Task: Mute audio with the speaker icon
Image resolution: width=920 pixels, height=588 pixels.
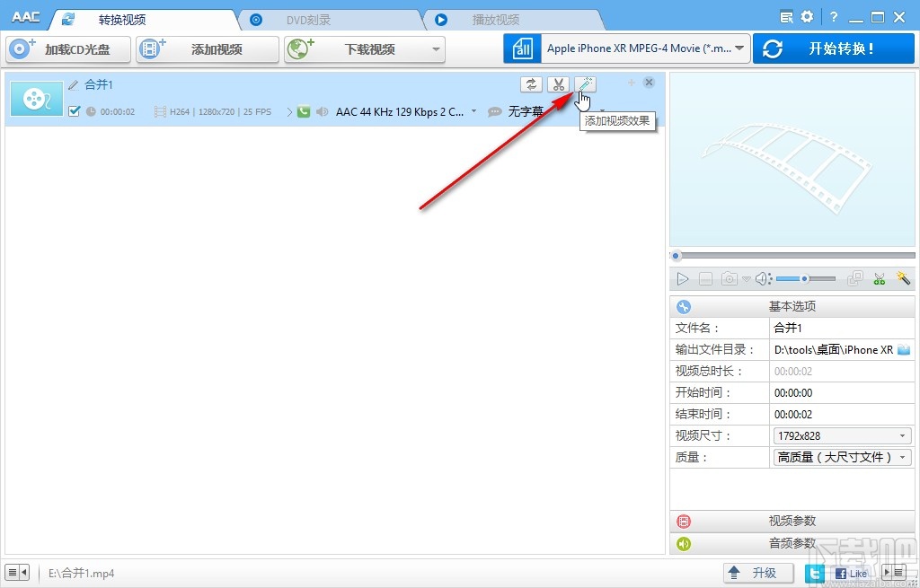Action: pyautogui.click(x=762, y=278)
